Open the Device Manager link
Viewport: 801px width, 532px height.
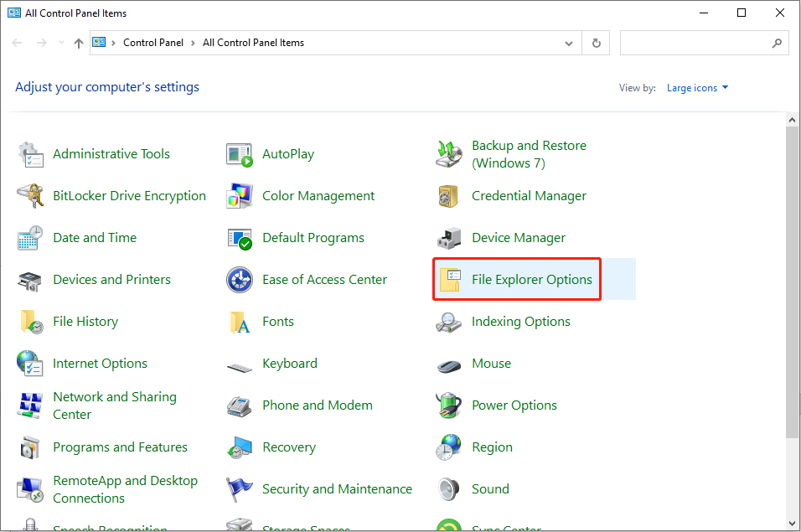pos(519,238)
